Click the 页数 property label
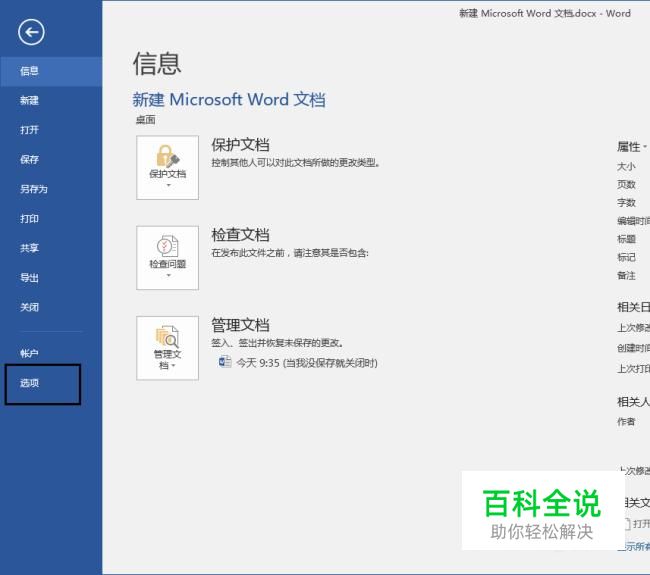Image resolution: width=650 pixels, height=575 pixels. 626,184
